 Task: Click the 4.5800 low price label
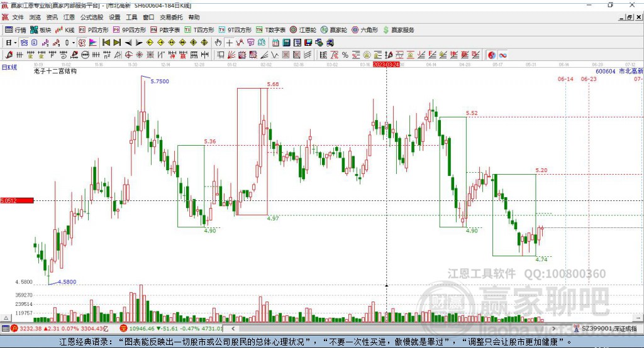click(x=67, y=282)
